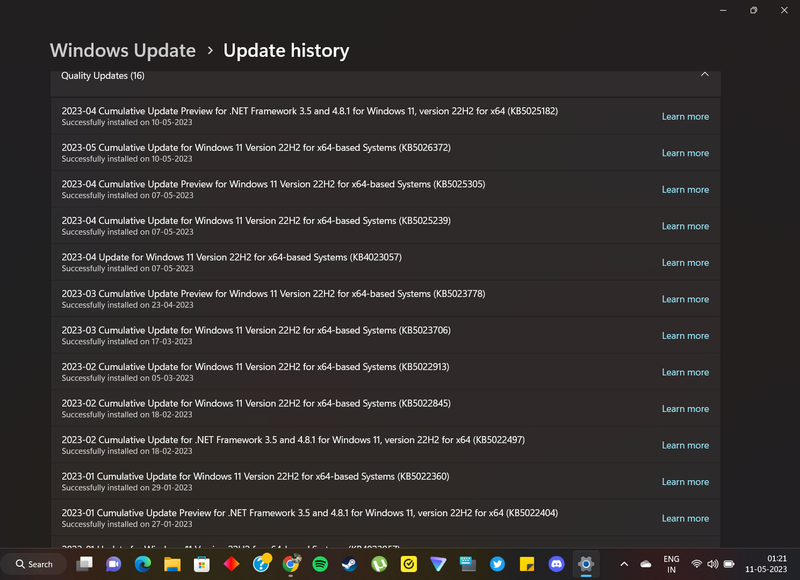Image resolution: width=800 pixels, height=580 pixels.
Task: Learn more about the 2023-04 KB4023057 update
Action: coord(685,263)
